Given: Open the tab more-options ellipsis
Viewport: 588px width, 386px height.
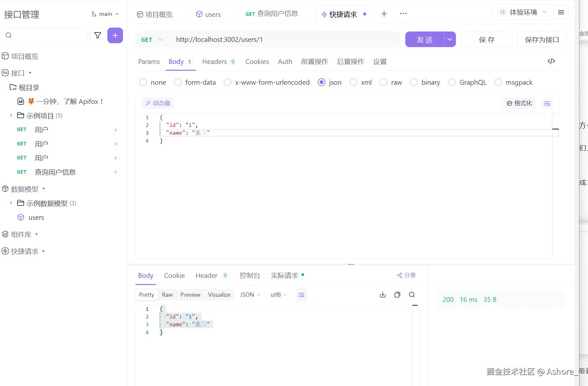Looking at the screenshot, I should pyautogui.click(x=403, y=14).
